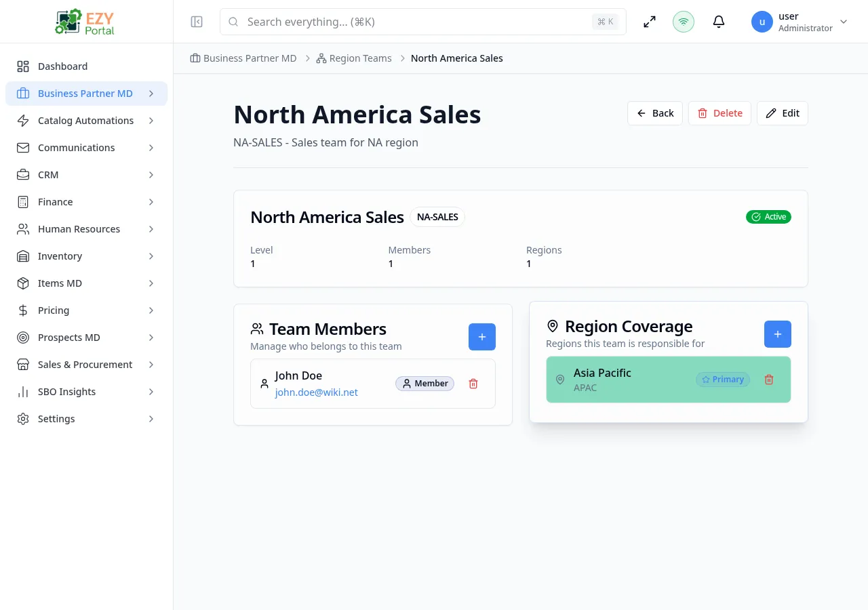
Task: Expand the Settings menu chevron
Action: click(x=151, y=419)
